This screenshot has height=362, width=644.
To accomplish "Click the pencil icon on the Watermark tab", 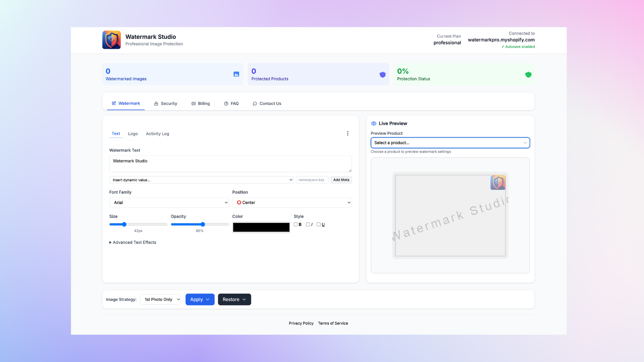I will point(114,103).
